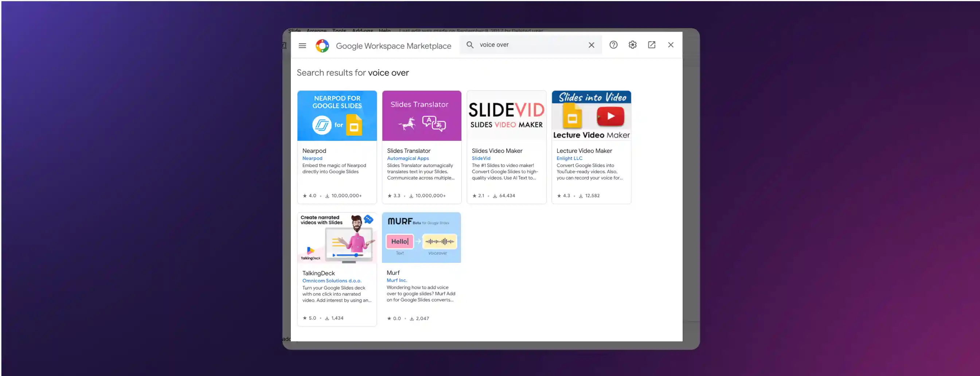
Task: Click the TalkingDeck title
Action: tap(319, 273)
